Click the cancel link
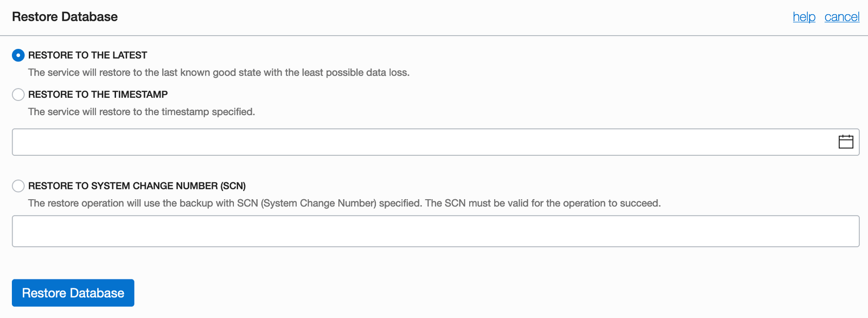 point(841,17)
